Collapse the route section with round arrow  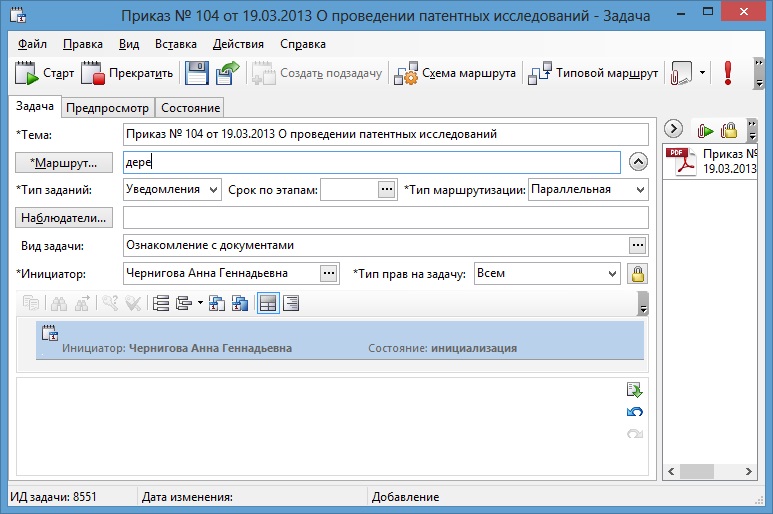[637, 162]
